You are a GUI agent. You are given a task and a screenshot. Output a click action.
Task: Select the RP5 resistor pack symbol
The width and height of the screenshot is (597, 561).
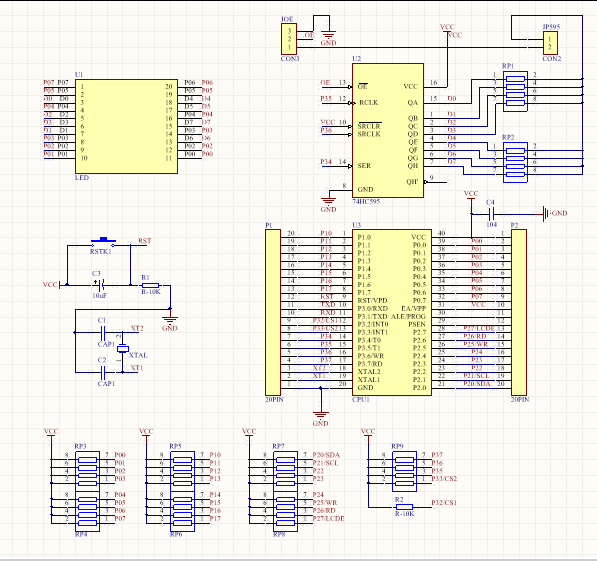(x=182, y=471)
